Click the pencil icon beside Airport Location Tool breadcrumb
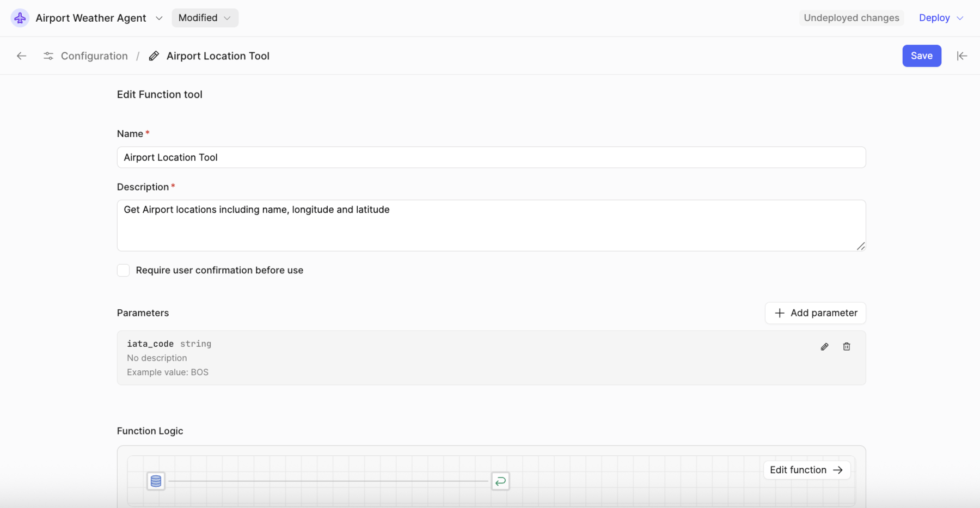The height and width of the screenshot is (508, 980). coord(153,56)
